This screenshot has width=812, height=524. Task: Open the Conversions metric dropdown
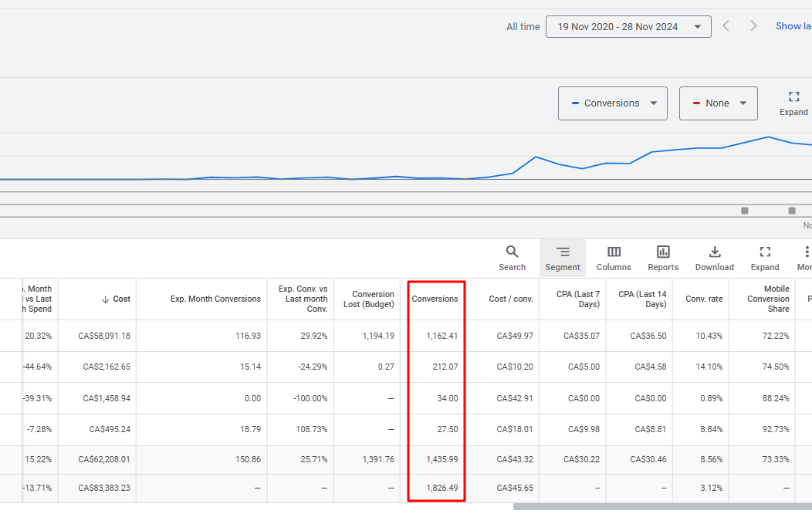[613, 103]
